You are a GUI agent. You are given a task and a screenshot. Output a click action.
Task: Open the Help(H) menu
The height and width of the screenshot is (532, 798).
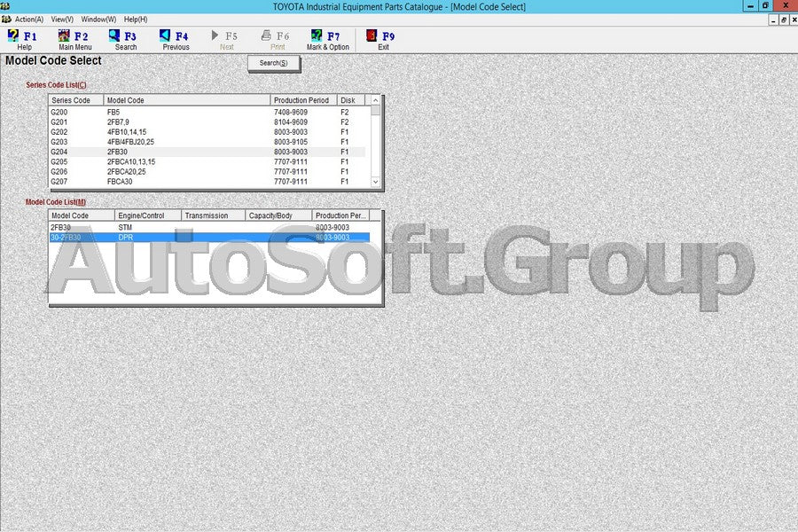pos(136,19)
